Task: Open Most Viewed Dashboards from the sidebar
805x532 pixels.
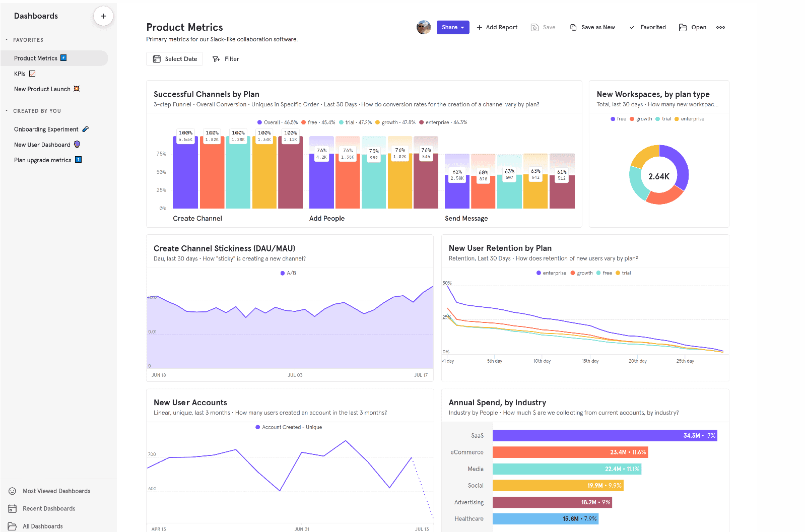Action: pos(56,491)
